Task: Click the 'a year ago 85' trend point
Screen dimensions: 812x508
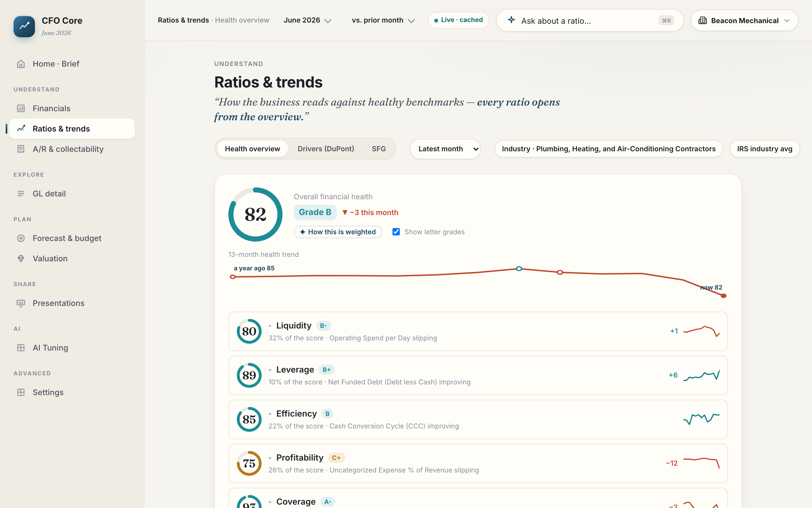Action: coord(233,277)
